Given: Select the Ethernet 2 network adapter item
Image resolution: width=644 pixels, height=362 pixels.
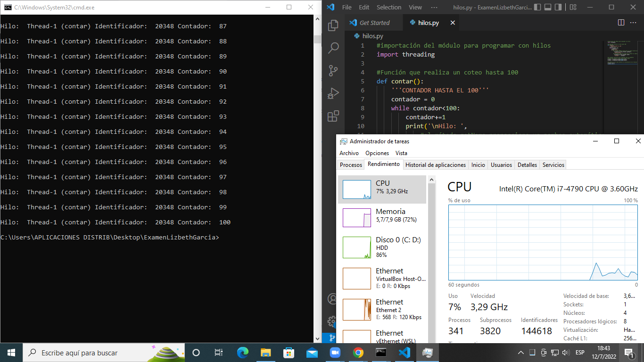Looking at the screenshot, I should (382, 309).
